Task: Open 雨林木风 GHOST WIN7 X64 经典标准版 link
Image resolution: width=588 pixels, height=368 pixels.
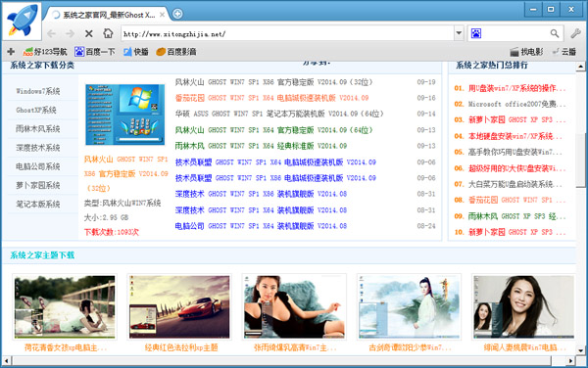Action: tap(261, 146)
